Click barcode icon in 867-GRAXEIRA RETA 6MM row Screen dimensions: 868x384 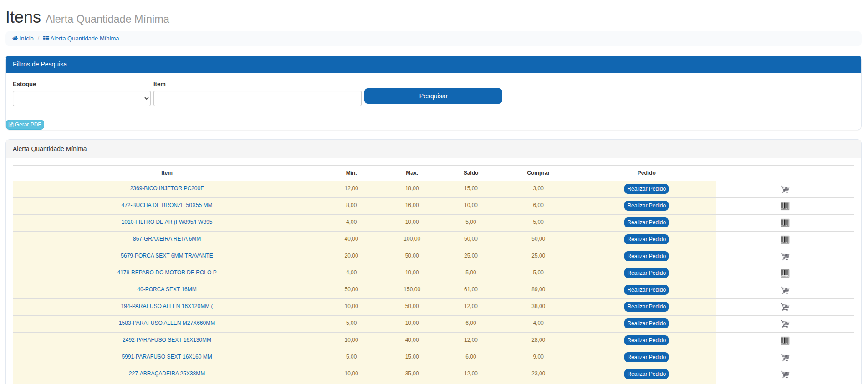coord(785,240)
